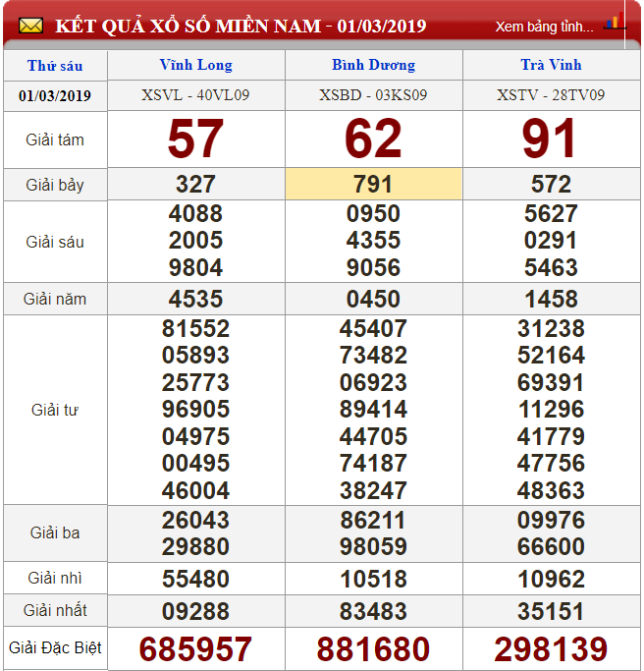Click Vĩnh Long Giải tám number 57

[195, 139]
